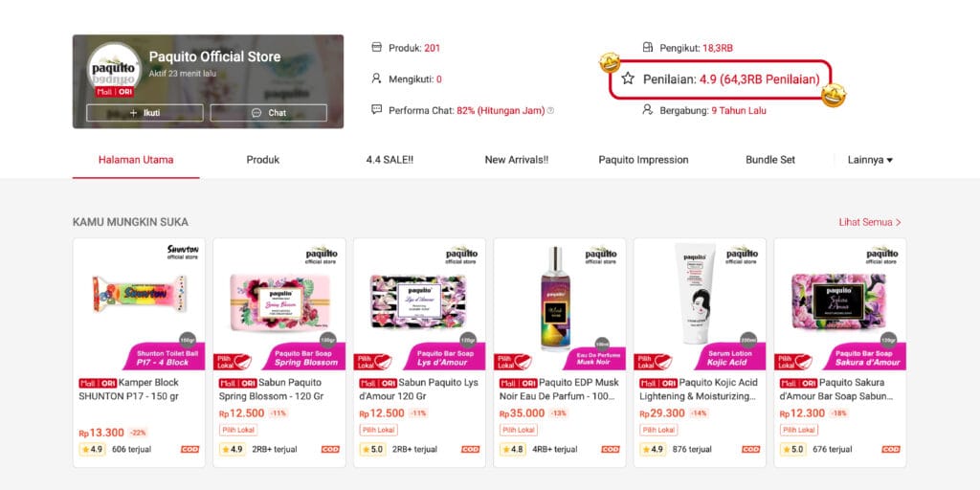This screenshot has width=980, height=490.
Task: Open the Kojic Acid Serum Lotion product
Action: tap(700, 352)
